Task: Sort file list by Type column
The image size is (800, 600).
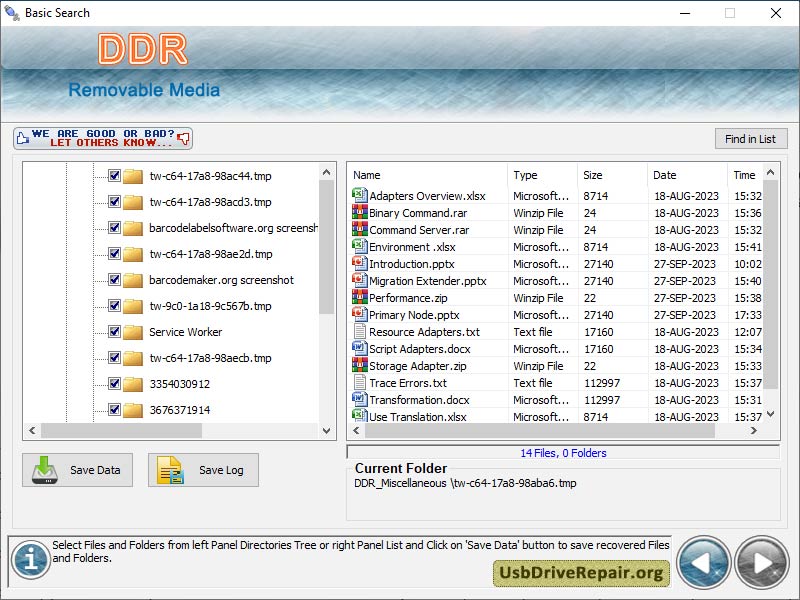Action: 542,175
